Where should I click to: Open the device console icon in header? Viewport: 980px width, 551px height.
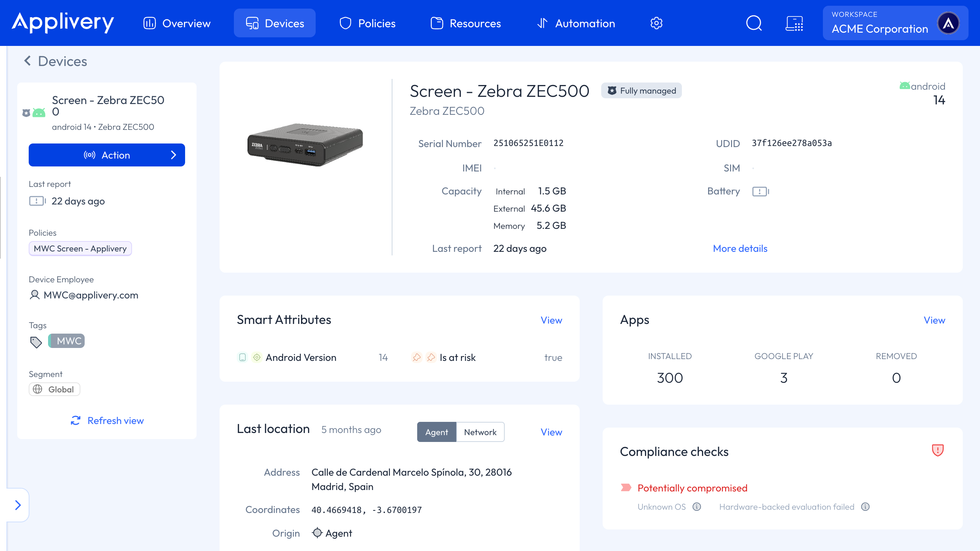794,23
